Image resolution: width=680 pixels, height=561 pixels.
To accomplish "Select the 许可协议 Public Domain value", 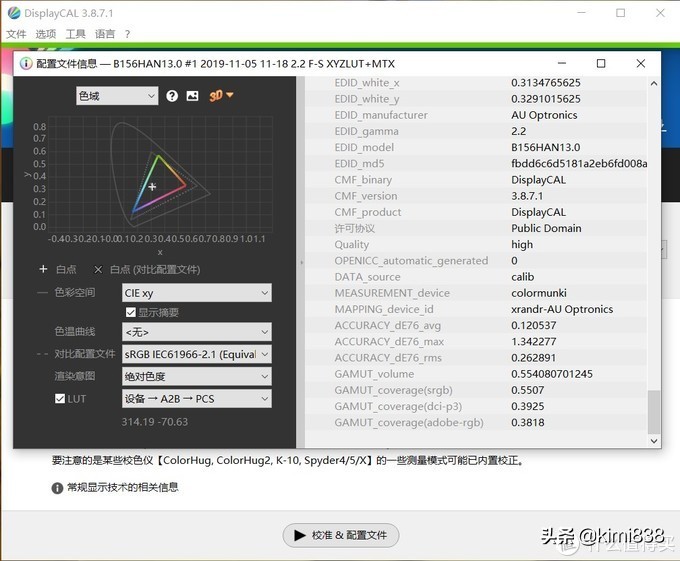I will (546, 228).
